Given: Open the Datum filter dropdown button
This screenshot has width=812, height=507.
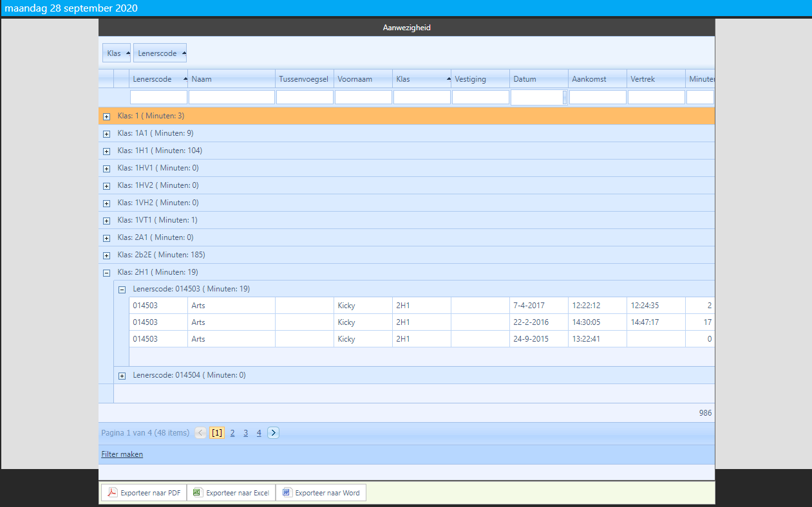Looking at the screenshot, I should coord(565,97).
